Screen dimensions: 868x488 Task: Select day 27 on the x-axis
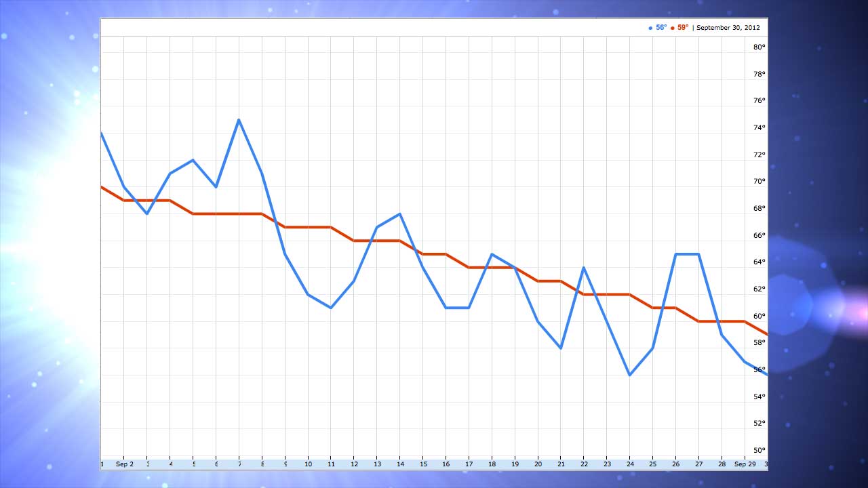(x=698, y=464)
